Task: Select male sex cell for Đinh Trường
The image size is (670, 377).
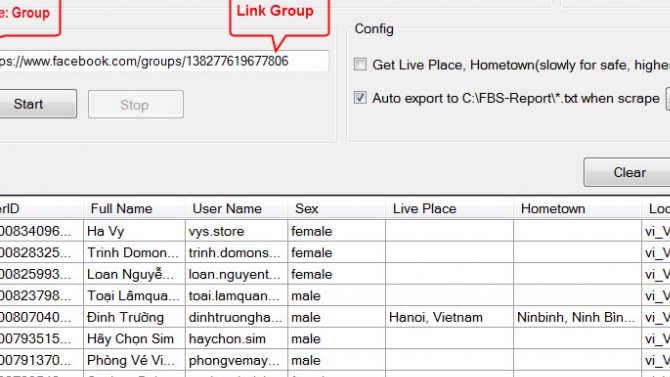Action: tap(337, 317)
